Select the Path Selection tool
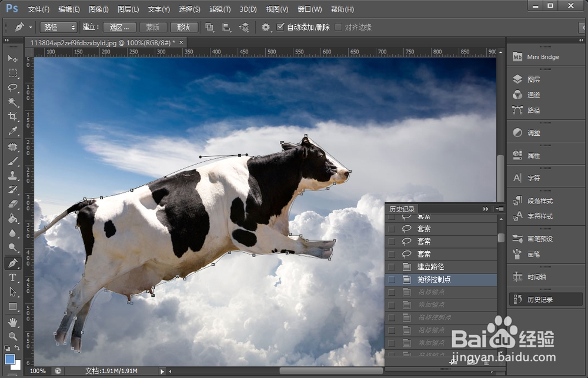 [x=13, y=292]
